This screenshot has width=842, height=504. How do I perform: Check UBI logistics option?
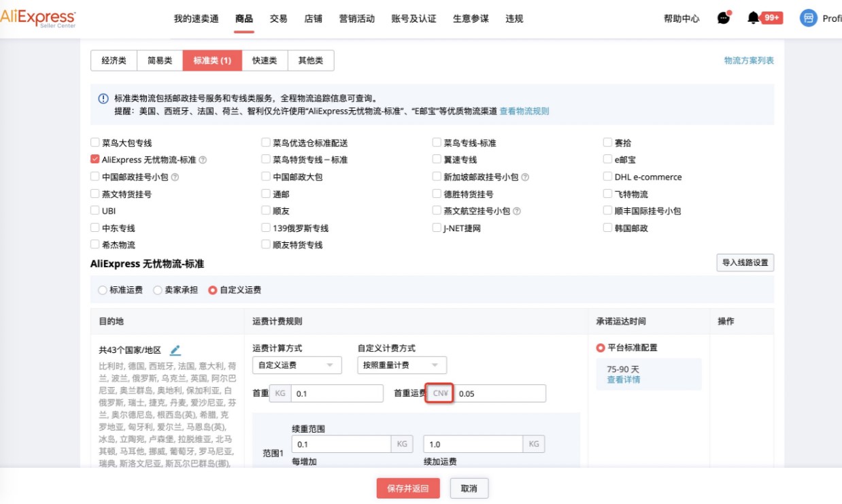[x=95, y=211]
